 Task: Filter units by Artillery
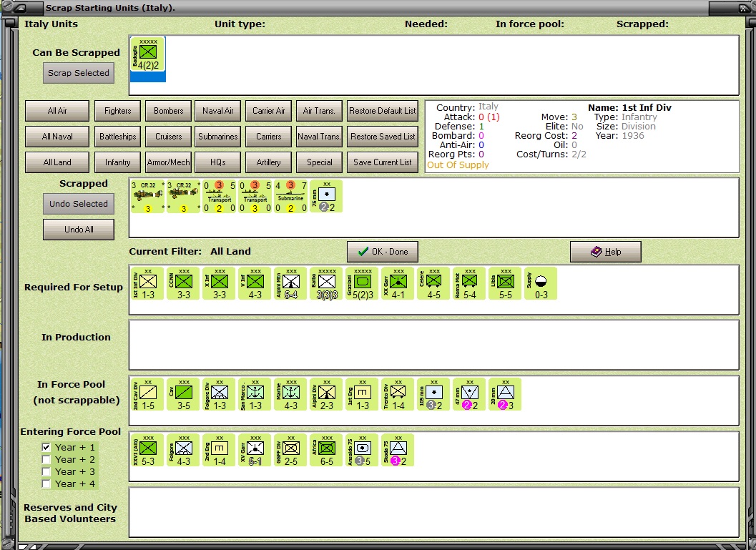click(268, 162)
